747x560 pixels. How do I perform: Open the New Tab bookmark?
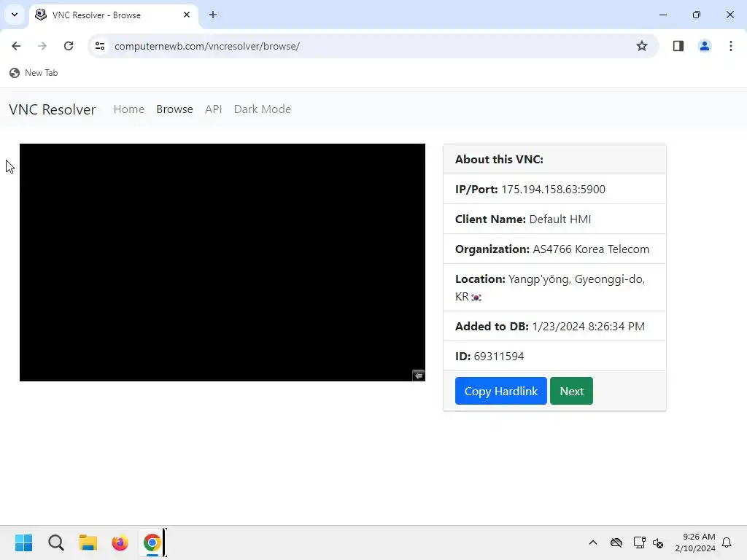(34, 73)
